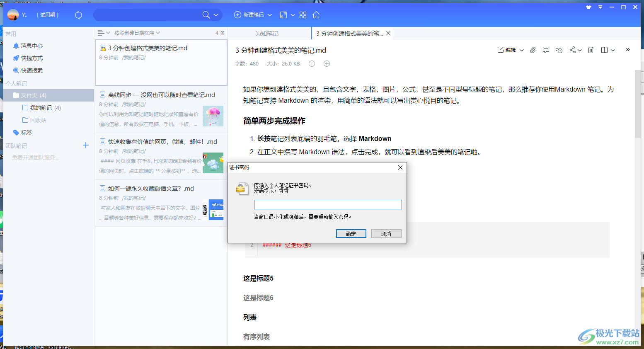Screen dimensions: 644x349
Task: Click the note content vertical scrollbar
Action: (x=637, y=104)
